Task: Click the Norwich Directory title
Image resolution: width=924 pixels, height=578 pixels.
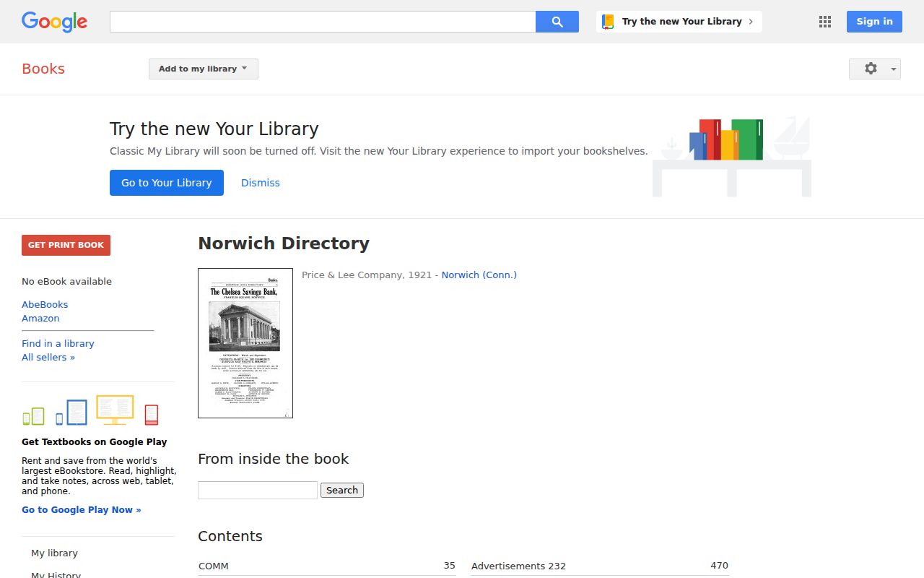Action: 284,243
